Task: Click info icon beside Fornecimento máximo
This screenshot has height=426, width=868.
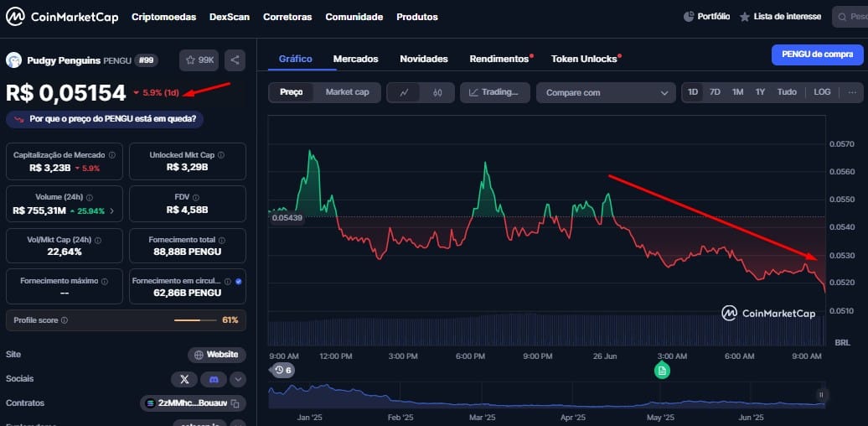Action: pos(105,282)
